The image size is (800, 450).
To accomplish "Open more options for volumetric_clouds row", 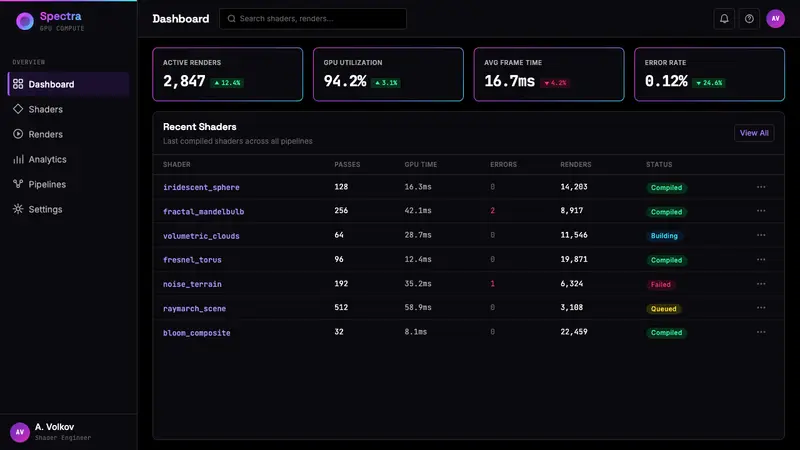I will coord(761,235).
